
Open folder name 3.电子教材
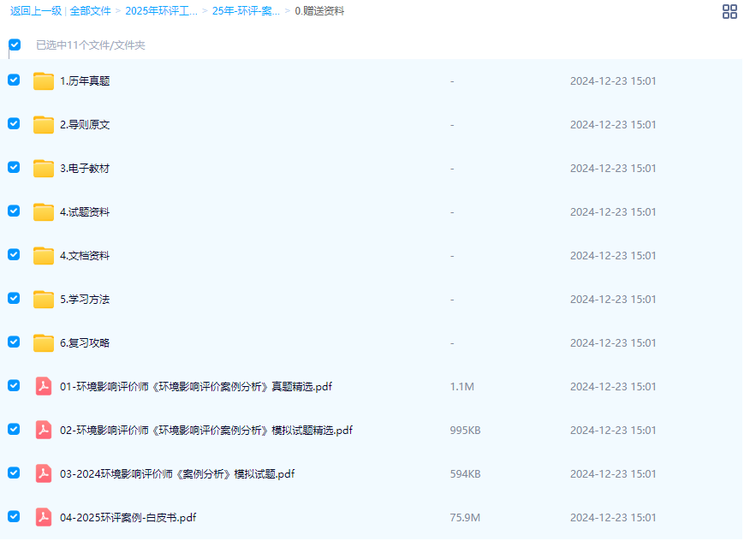pyautogui.click(x=85, y=168)
